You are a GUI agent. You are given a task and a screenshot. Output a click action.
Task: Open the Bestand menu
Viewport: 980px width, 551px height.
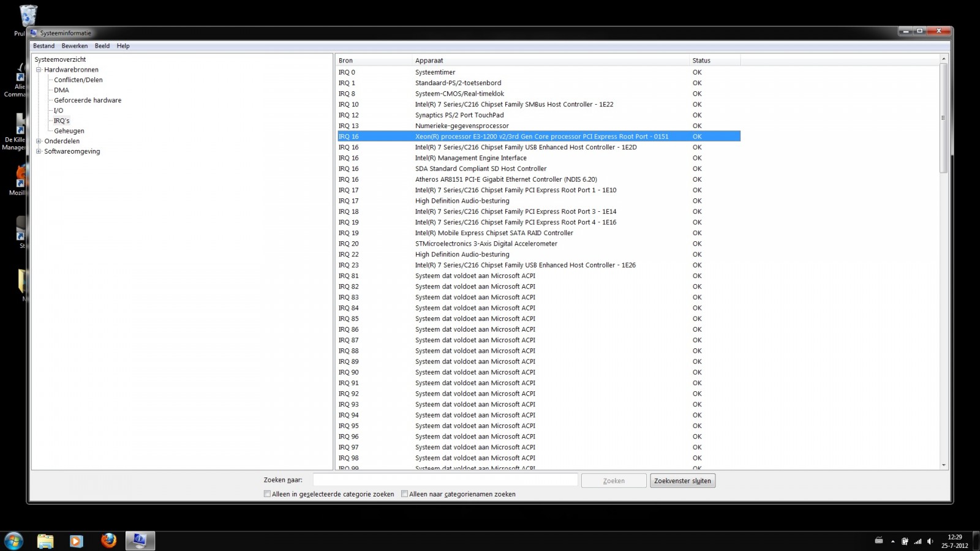pos(43,46)
